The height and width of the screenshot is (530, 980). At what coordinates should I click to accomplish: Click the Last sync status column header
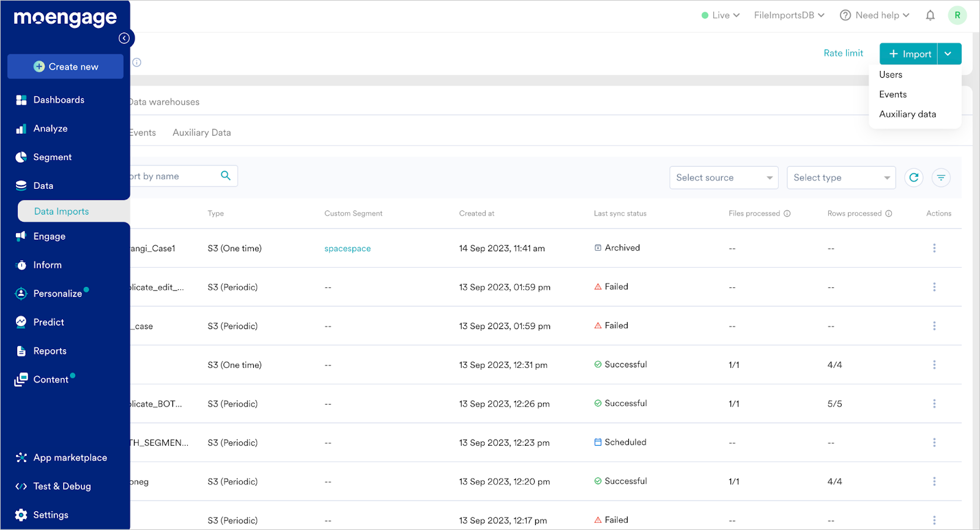(x=620, y=213)
